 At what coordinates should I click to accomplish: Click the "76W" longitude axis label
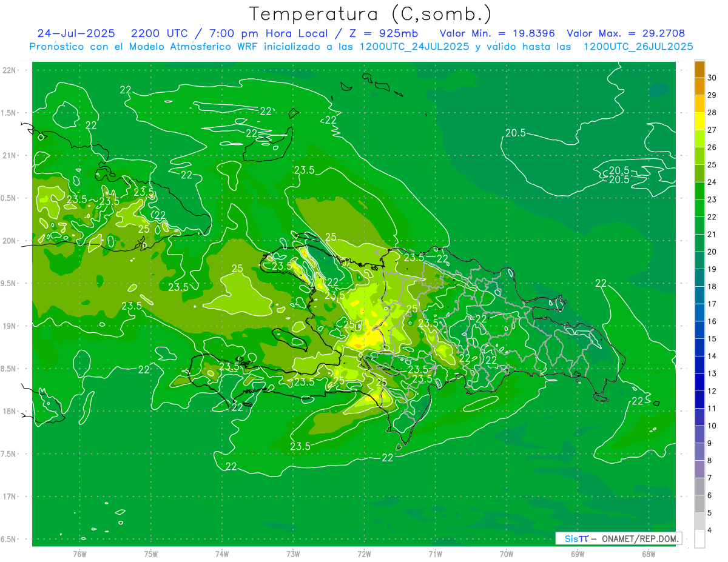click(79, 554)
